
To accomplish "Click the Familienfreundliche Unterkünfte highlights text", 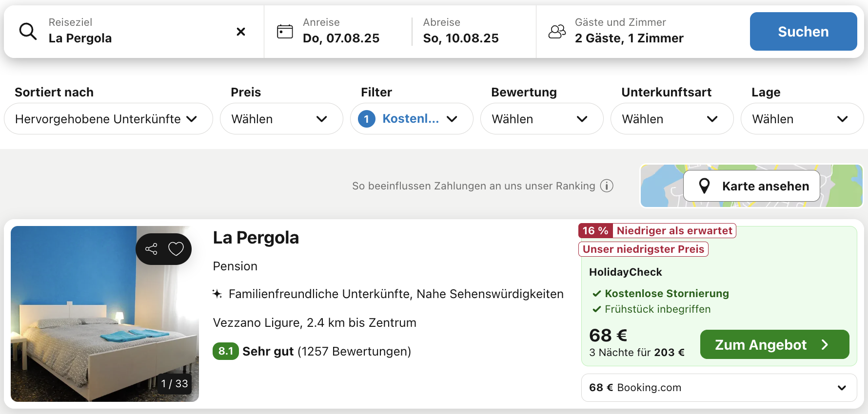I will pyautogui.click(x=396, y=294).
